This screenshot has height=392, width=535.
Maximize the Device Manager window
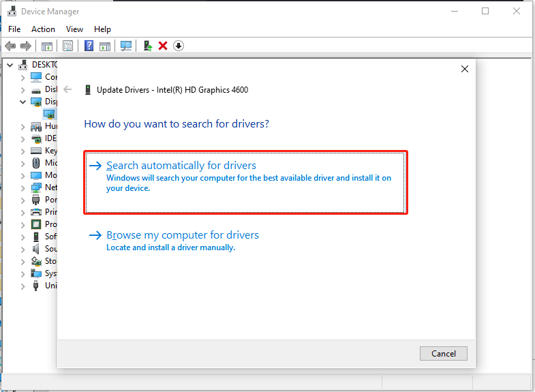pos(485,12)
